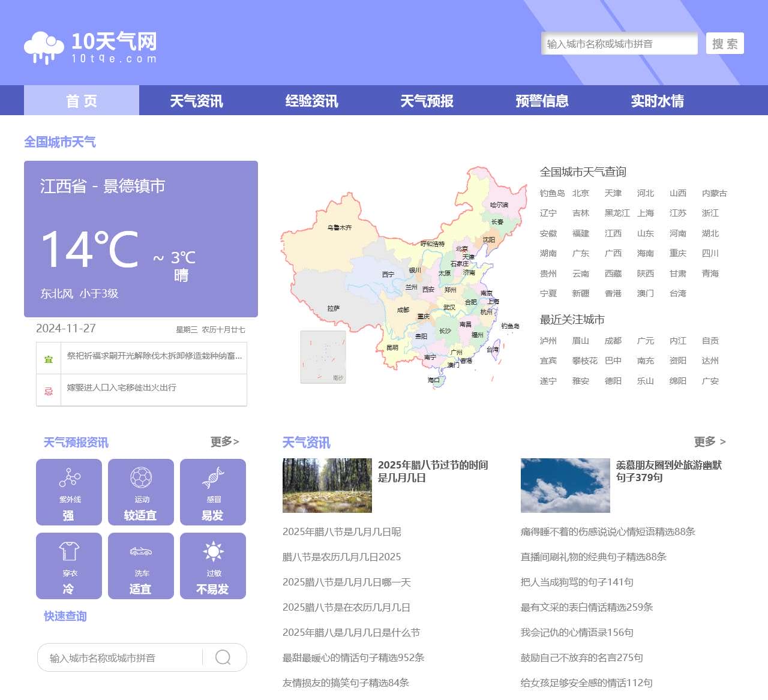The width and height of the screenshot is (768, 700).
Task: Open article 鼓励自己不放弃的名言275句
Action: coord(582,657)
